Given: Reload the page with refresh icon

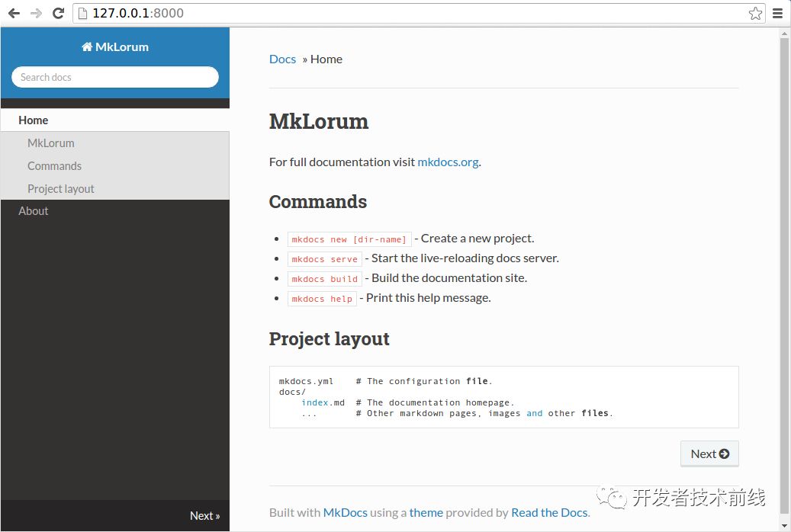Looking at the screenshot, I should [x=58, y=13].
